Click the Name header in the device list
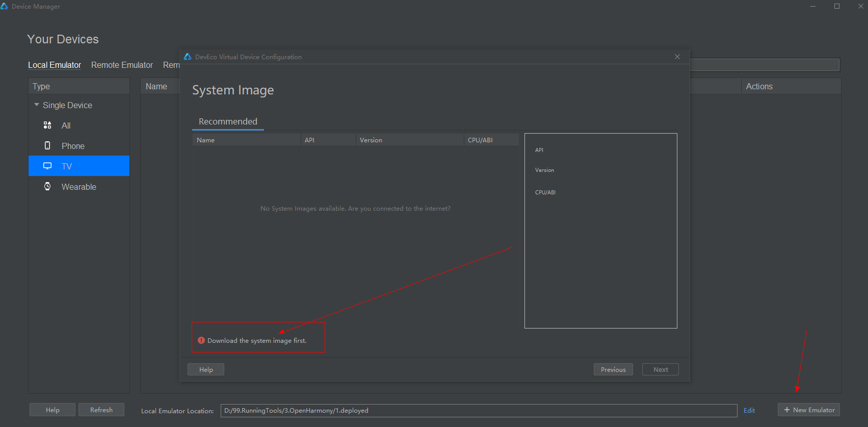 click(x=160, y=86)
